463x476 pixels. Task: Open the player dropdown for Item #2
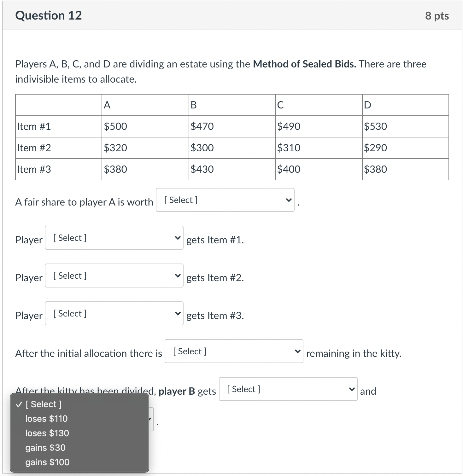[114, 275]
